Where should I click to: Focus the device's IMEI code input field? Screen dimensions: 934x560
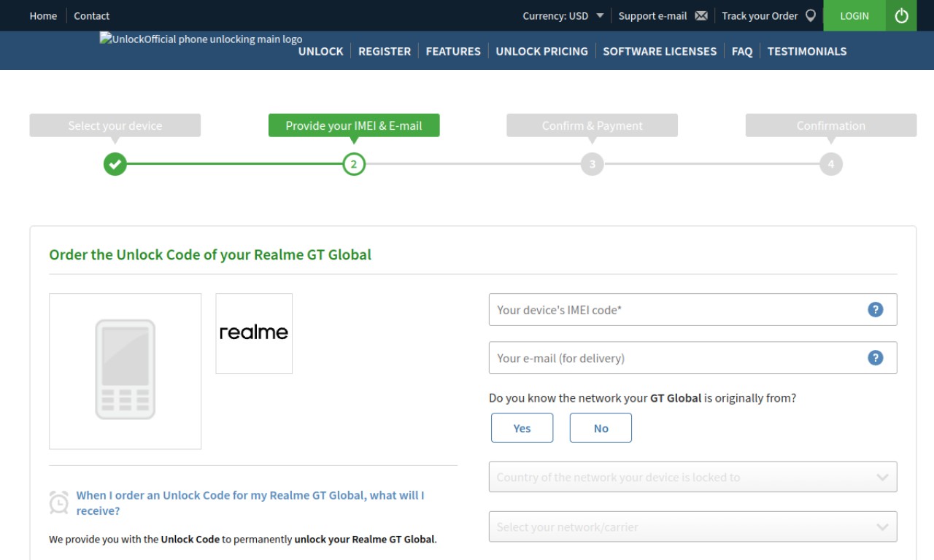(692, 310)
